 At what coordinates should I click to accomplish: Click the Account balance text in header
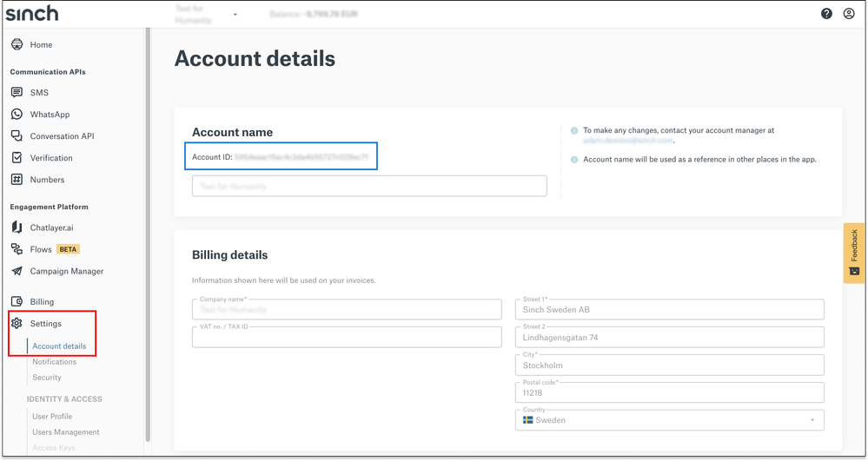(x=314, y=15)
